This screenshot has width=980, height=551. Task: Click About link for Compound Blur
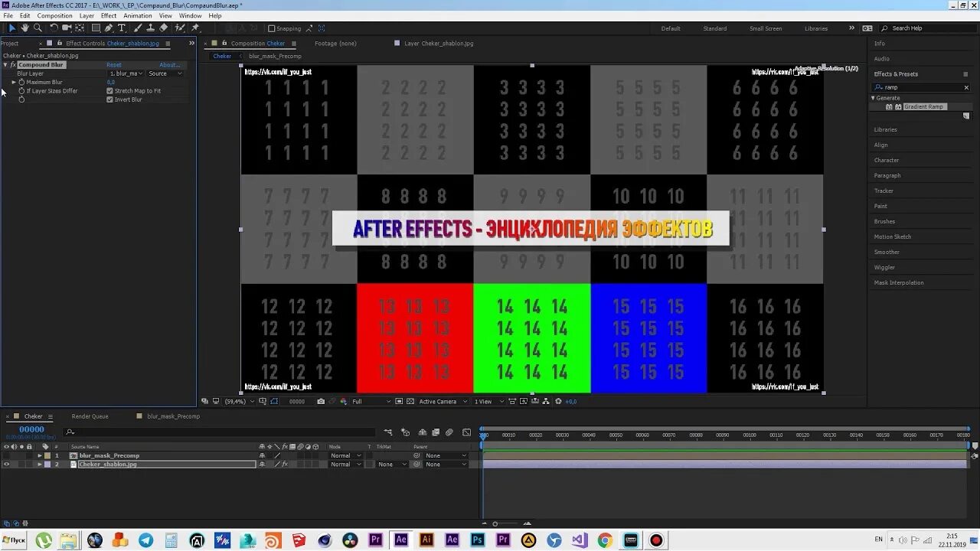pos(169,65)
